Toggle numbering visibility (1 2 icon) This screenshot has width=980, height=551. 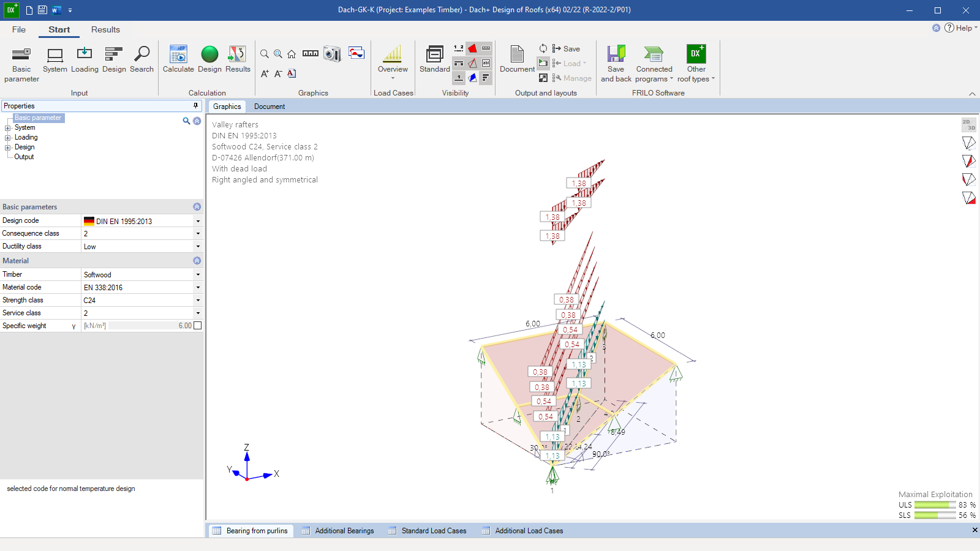[x=459, y=48]
